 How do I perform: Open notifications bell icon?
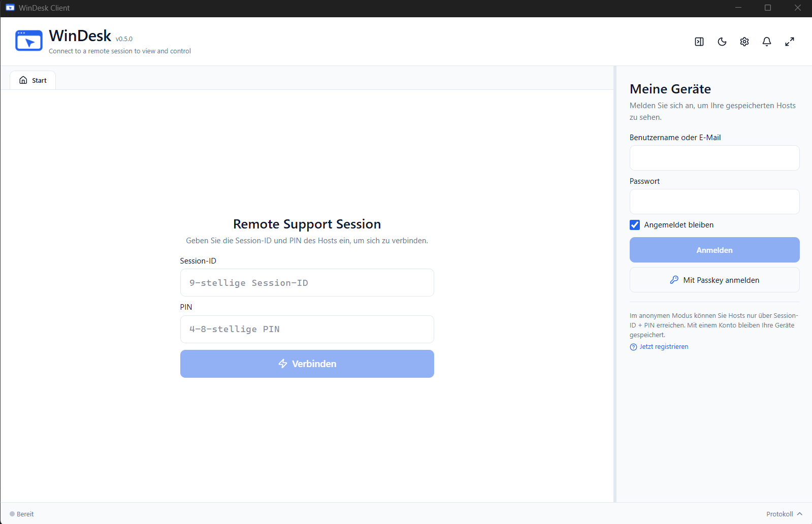(x=767, y=42)
